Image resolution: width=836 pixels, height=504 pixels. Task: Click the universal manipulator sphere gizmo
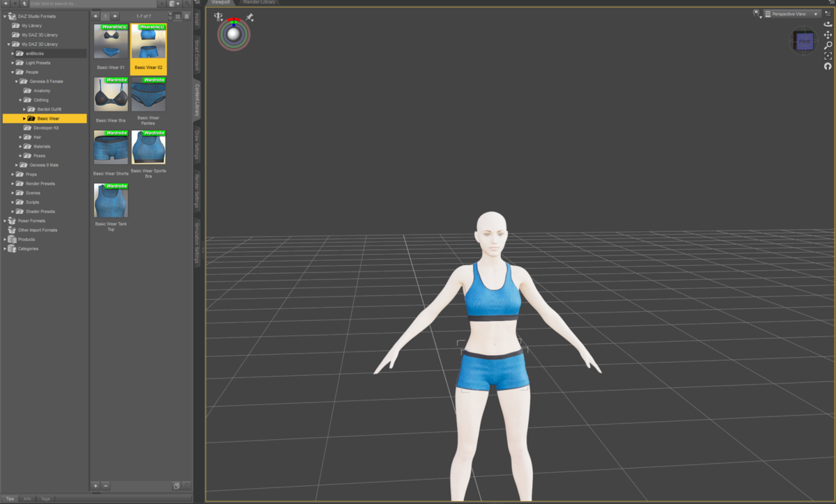233,33
